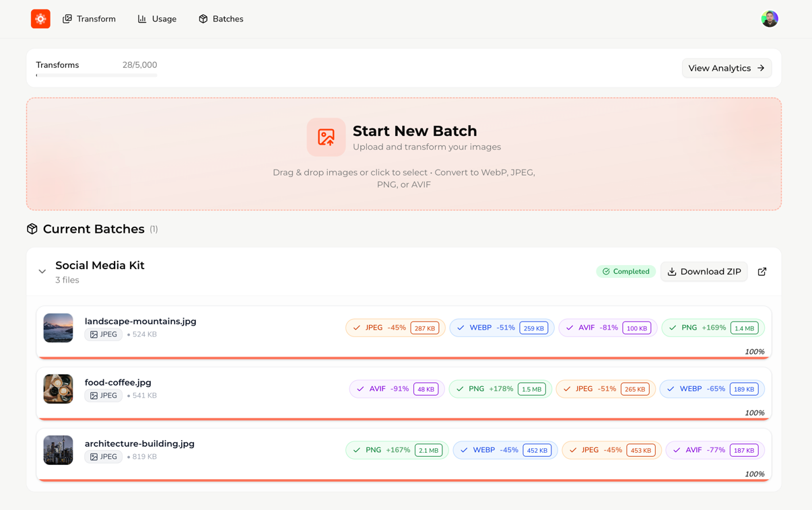
Task: Open the user profile avatar
Action: coord(770,19)
